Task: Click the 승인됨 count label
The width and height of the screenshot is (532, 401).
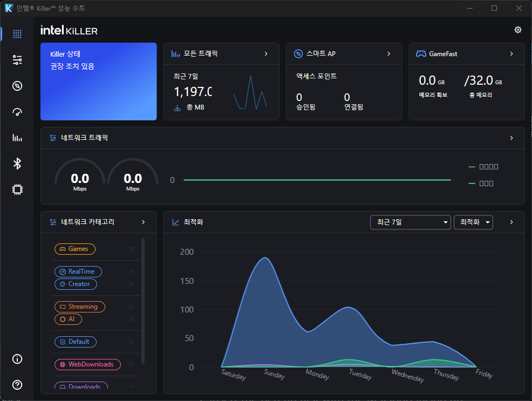Action: pyautogui.click(x=306, y=107)
